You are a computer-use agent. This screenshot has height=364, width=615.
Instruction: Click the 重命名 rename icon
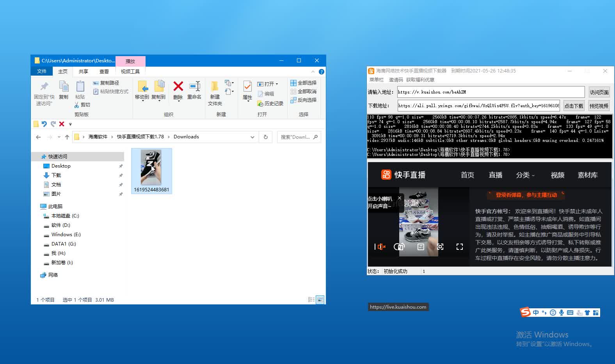(194, 86)
